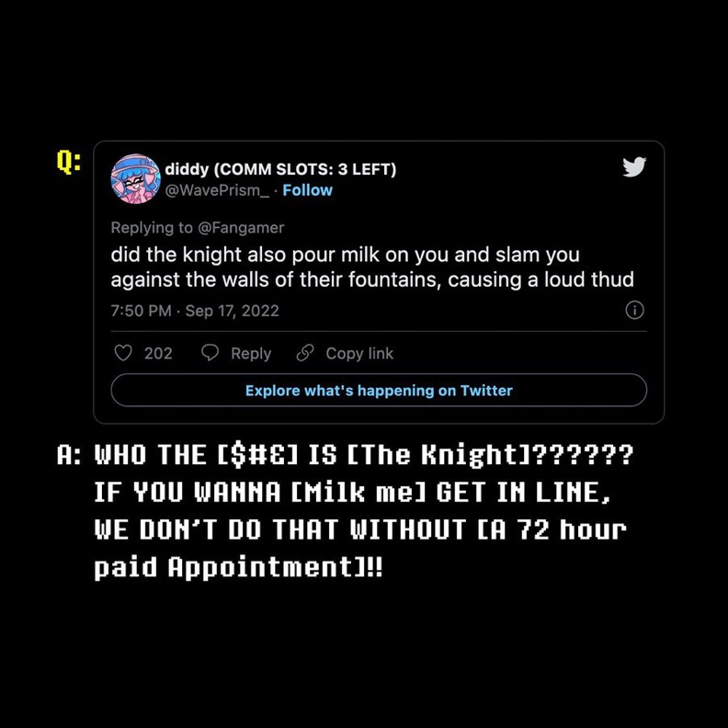Open the @WavePrism_ handle link
This screenshot has height=728, width=728.
pos(217,190)
